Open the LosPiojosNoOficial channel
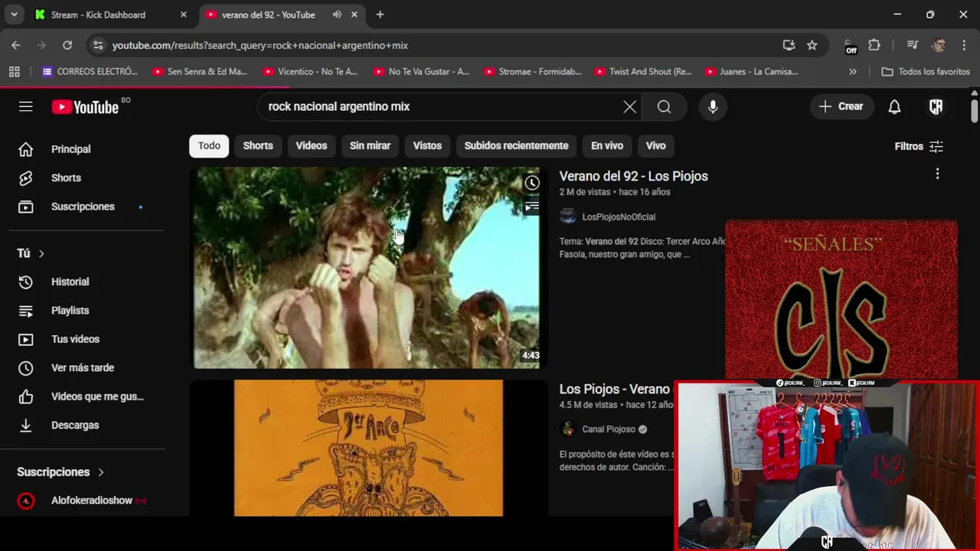Screen dimensions: 980x551 coord(618,217)
